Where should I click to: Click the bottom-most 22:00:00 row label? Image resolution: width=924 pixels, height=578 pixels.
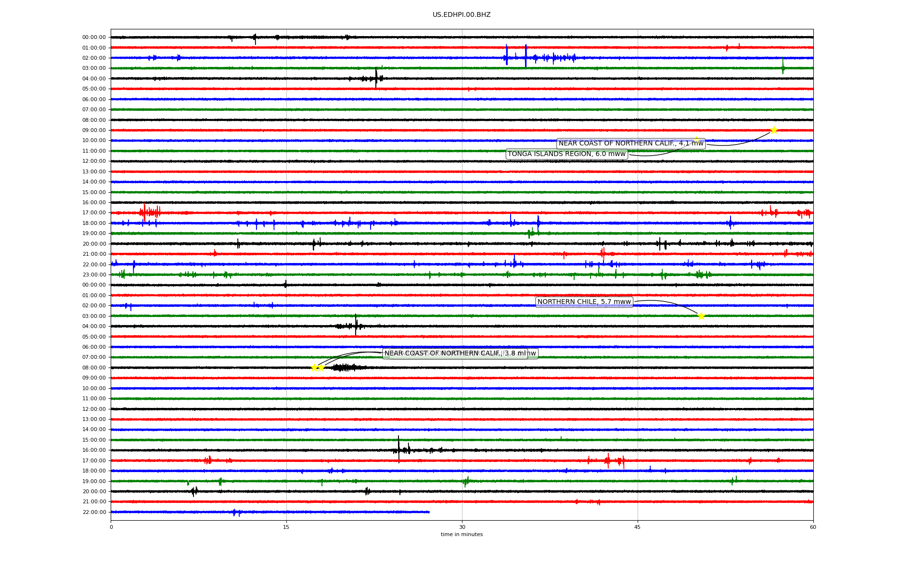tap(94, 512)
